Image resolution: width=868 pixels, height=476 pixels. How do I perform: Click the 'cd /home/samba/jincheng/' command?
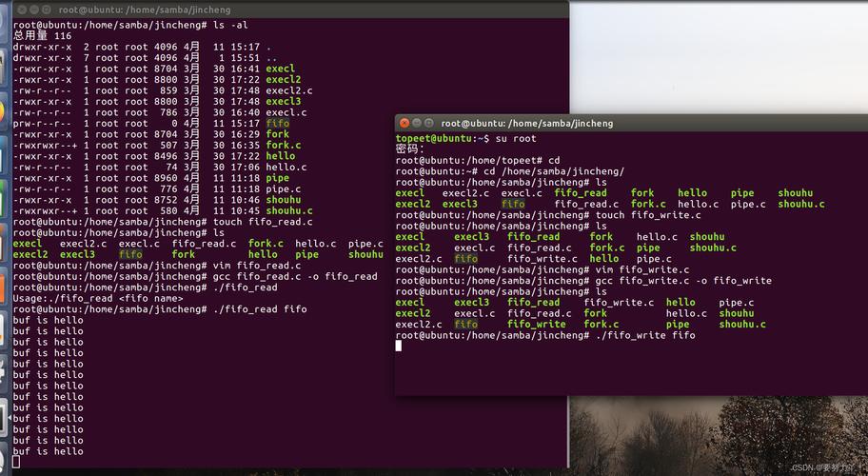(554, 171)
